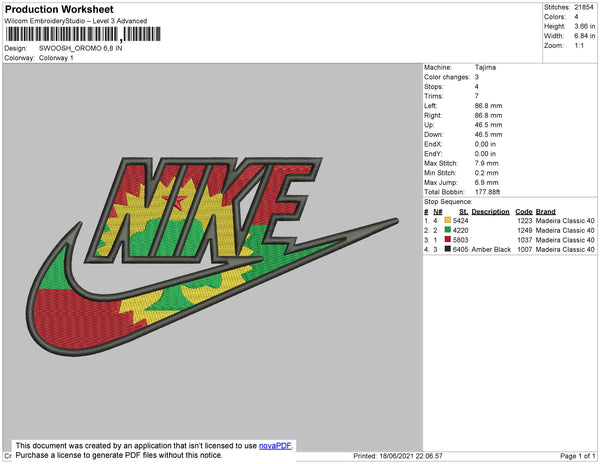Click the 'EndX:' label
This screenshot has height=464, width=600.
(x=433, y=144)
